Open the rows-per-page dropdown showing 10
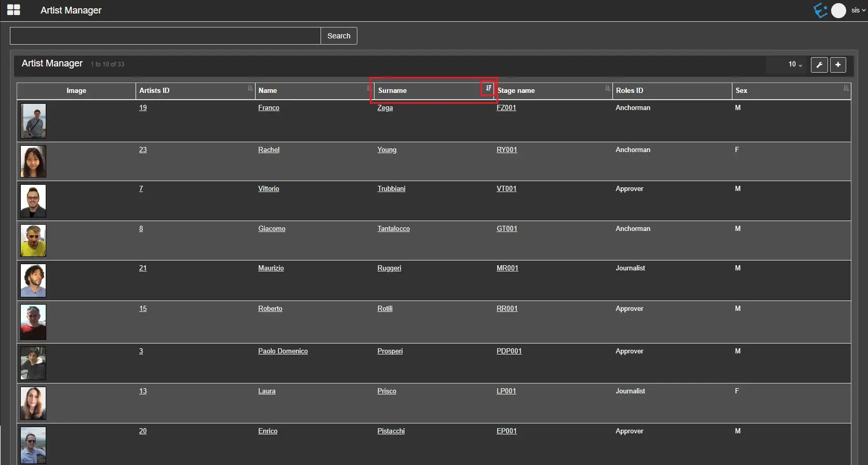 point(795,64)
